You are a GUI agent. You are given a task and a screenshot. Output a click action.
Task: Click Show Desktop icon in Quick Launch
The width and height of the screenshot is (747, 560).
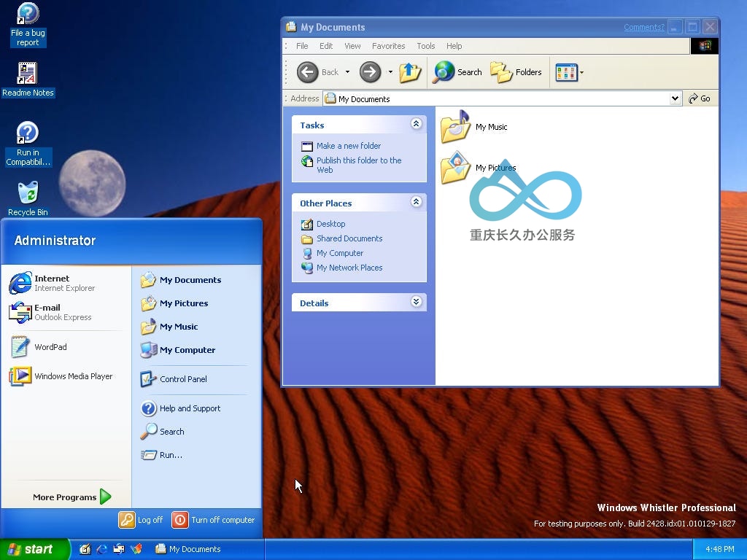coord(85,549)
